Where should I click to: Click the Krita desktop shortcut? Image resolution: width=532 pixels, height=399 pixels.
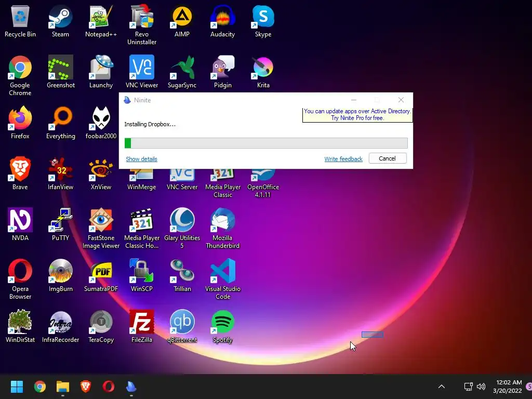[x=263, y=72]
